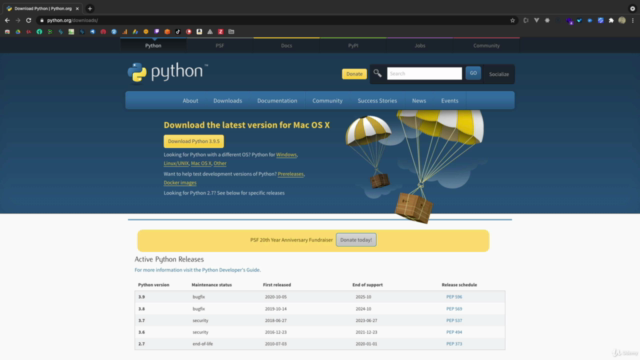The width and height of the screenshot is (640, 360).
Task: Open the Extensions puzzle-piece menu
Action: coord(611,20)
